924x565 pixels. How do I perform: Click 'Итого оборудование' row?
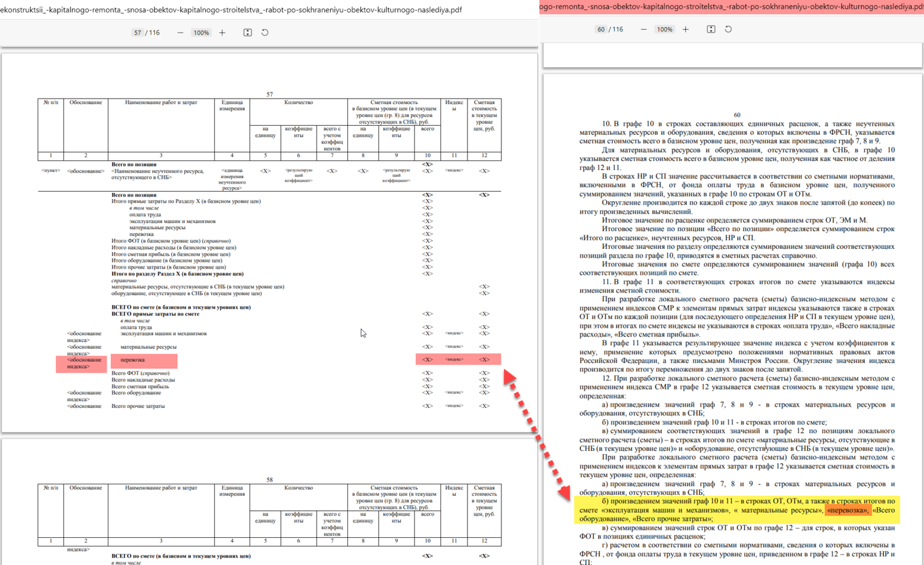[x=166, y=261]
